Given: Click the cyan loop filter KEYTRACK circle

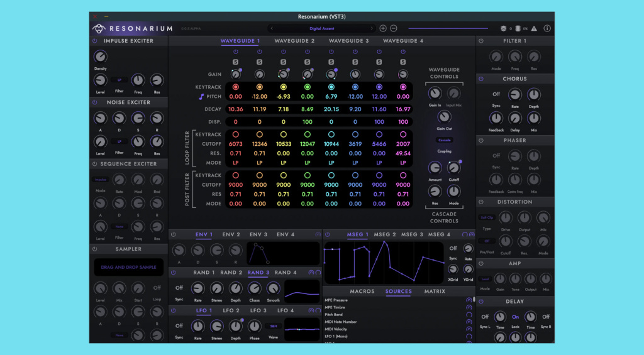Looking at the screenshot, I should pos(331,134).
